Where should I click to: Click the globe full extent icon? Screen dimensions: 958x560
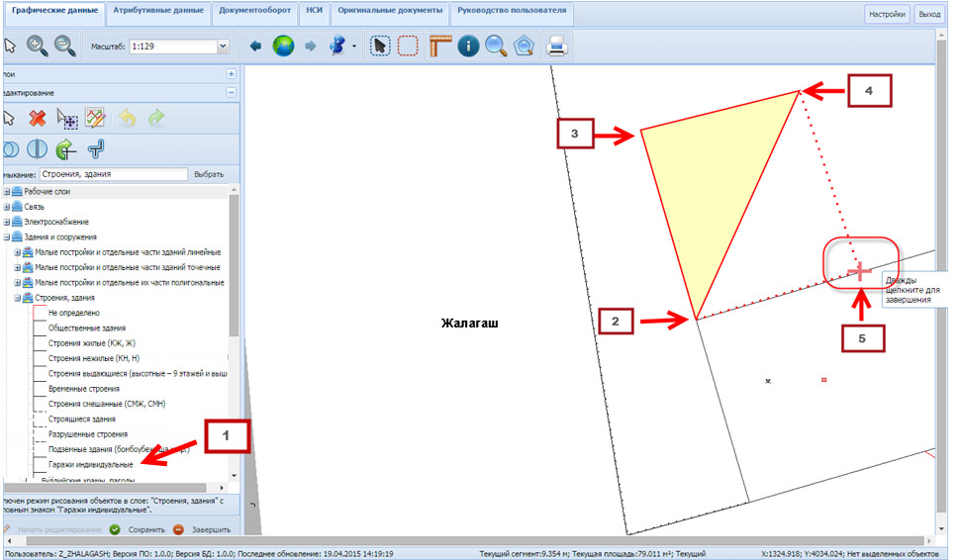pos(284,46)
